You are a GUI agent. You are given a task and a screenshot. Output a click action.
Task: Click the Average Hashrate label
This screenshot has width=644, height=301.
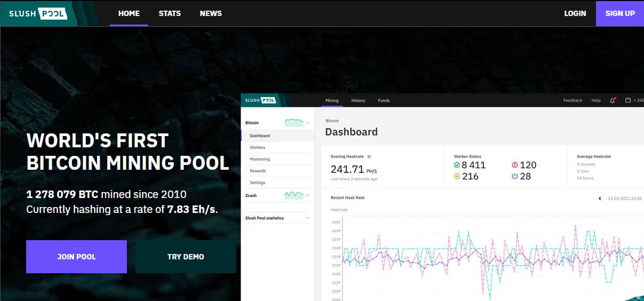(x=594, y=156)
